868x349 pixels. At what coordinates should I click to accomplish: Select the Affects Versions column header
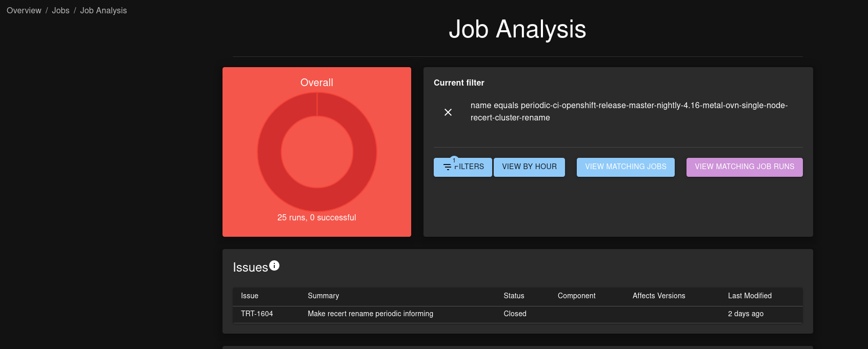(x=659, y=296)
